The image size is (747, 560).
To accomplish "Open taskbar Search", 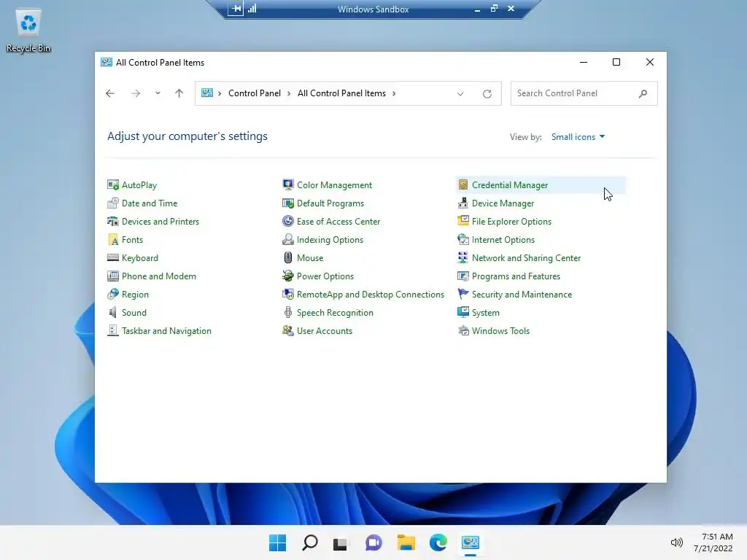I will (309, 542).
